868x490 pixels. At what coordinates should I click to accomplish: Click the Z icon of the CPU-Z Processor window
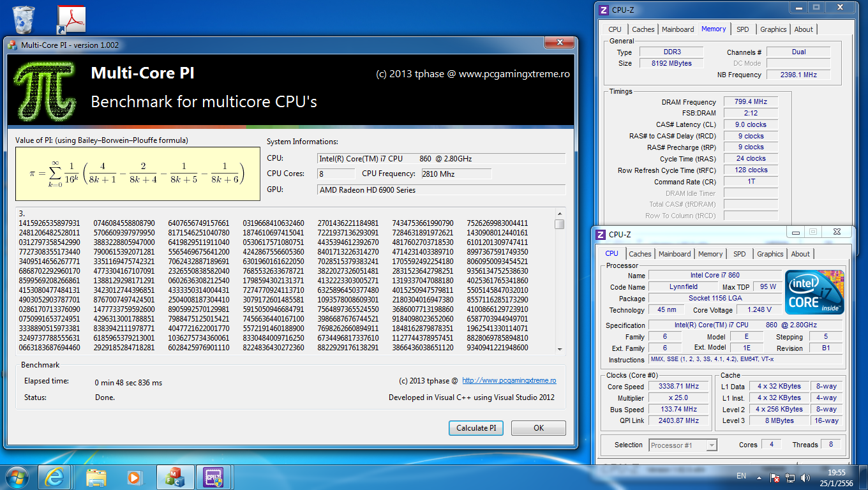[600, 234]
